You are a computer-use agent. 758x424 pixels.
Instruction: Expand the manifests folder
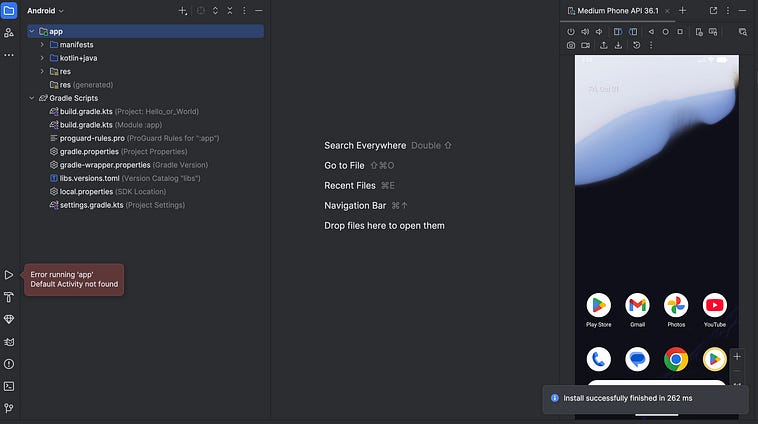(42, 45)
